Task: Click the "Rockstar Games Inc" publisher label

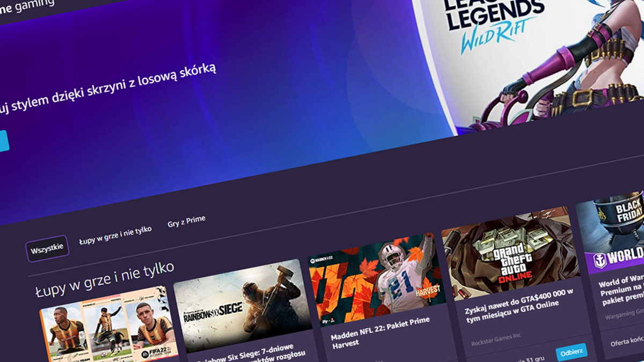Action: click(x=496, y=339)
